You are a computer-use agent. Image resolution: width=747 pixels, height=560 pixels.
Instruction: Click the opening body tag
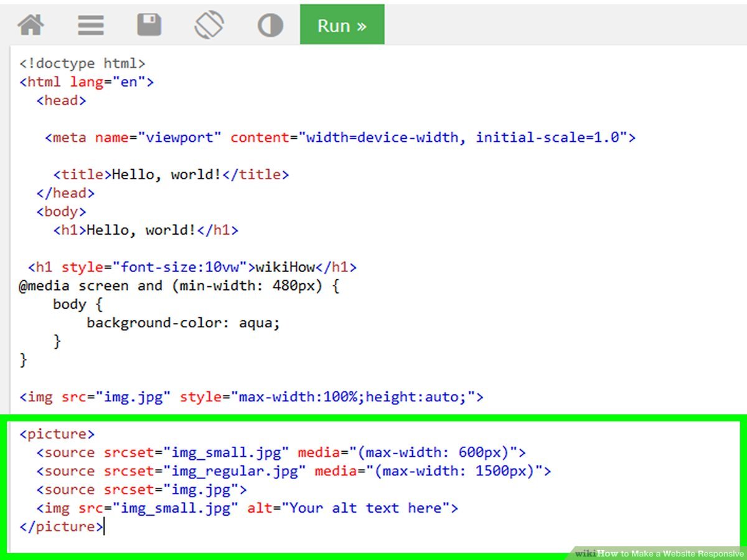(x=61, y=212)
